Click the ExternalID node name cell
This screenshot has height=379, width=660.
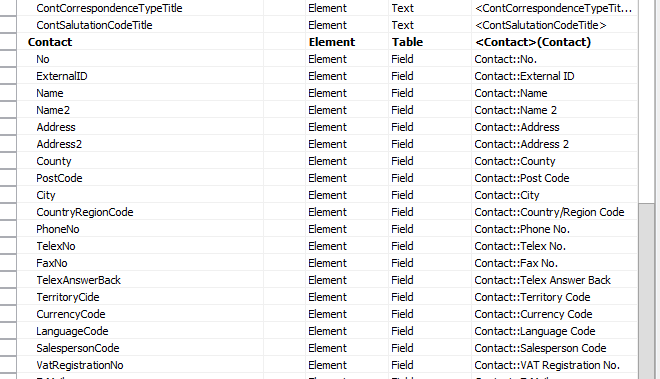click(61, 76)
